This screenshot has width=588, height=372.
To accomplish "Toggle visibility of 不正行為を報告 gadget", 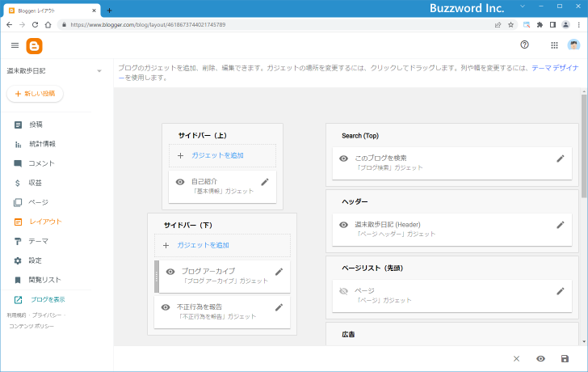I will coord(166,307).
